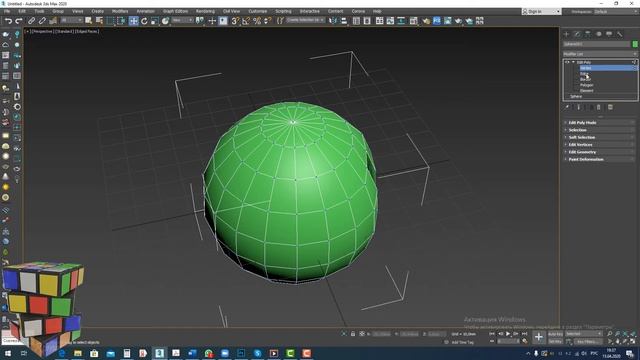
Task: Activate the Select and Move tool
Action: (x=133, y=21)
